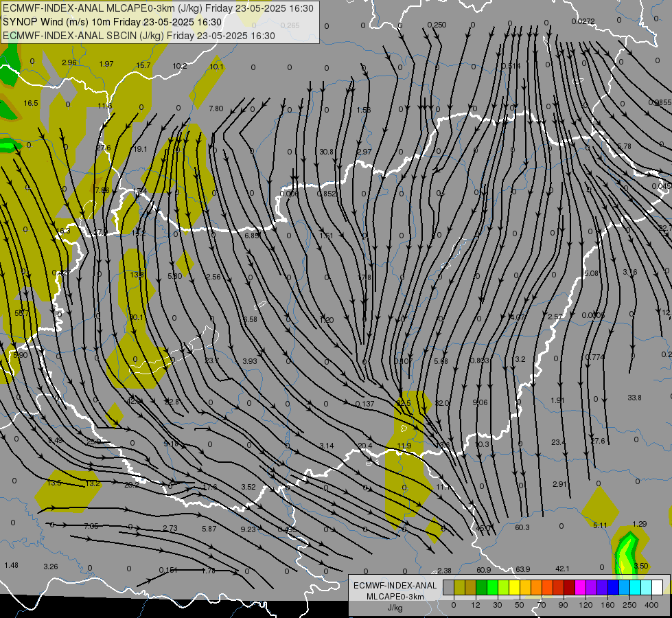This screenshot has width=672, height=618.
Task: Click the cyan swatch right of tick 250
Action: click(635, 587)
